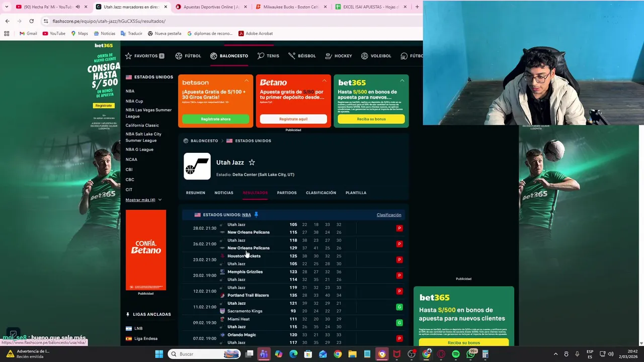Open California Classic in the sidebar
The image size is (644, 362).
[142, 125]
